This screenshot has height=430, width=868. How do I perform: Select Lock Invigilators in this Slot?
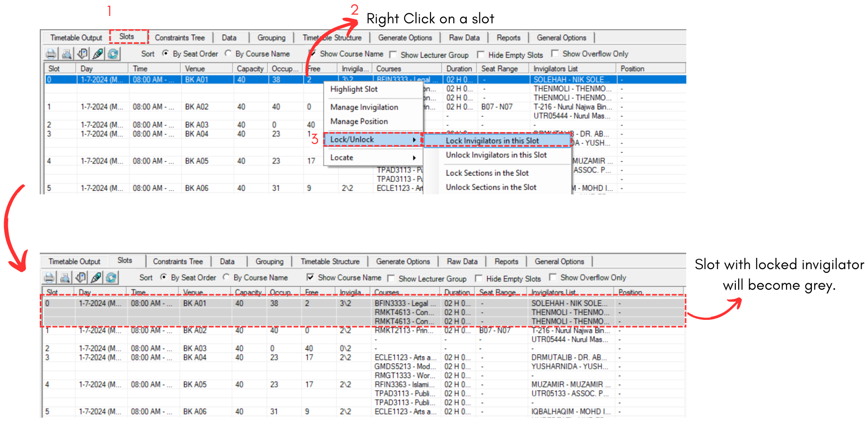click(x=492, y=141)
